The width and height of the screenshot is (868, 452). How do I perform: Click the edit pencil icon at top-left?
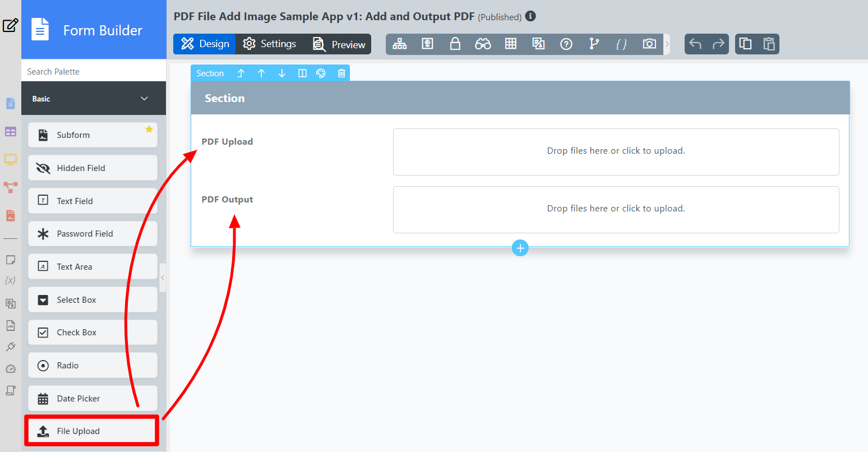[x=10, y=25]
